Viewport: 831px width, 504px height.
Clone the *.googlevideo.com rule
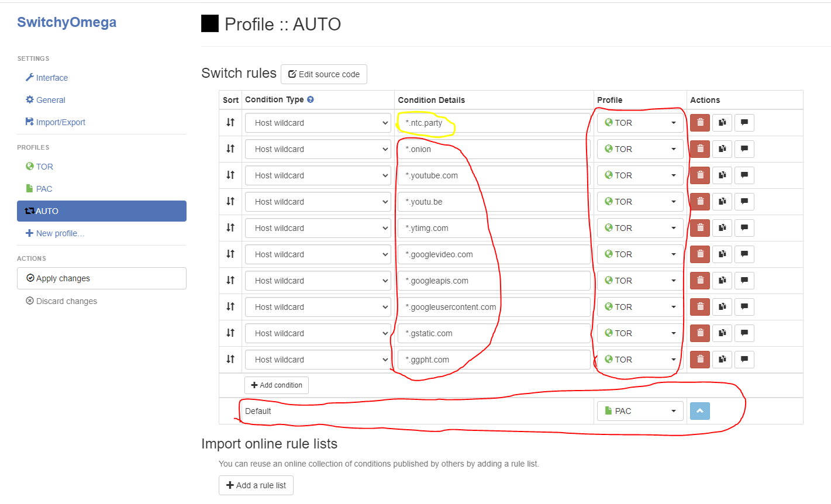(x=722, y=254)
